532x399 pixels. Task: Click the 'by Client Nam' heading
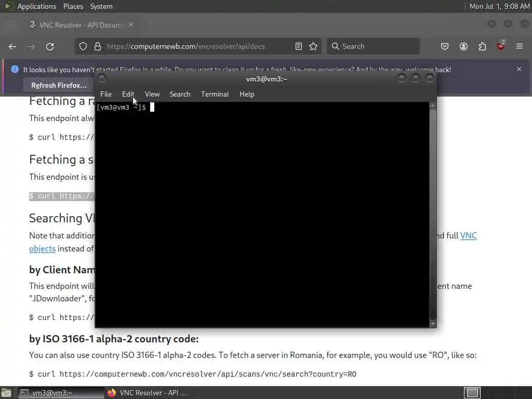click(x=62, y=270)
